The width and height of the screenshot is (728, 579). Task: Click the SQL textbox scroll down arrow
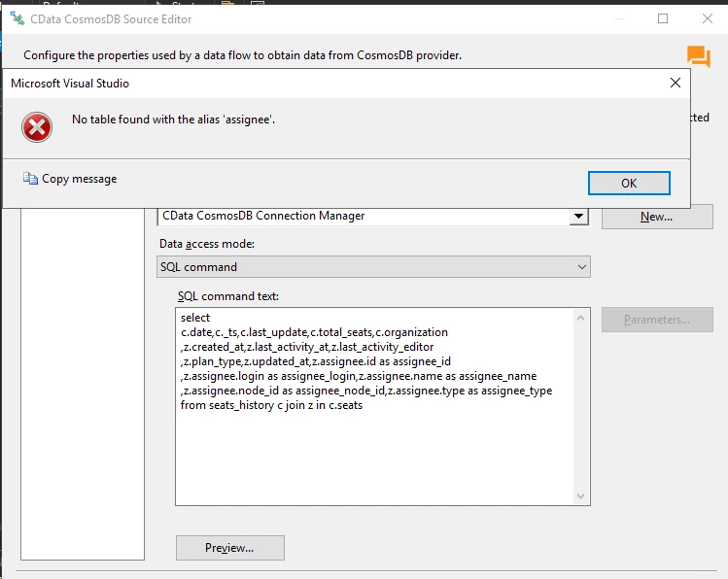(x=580, y=496)
